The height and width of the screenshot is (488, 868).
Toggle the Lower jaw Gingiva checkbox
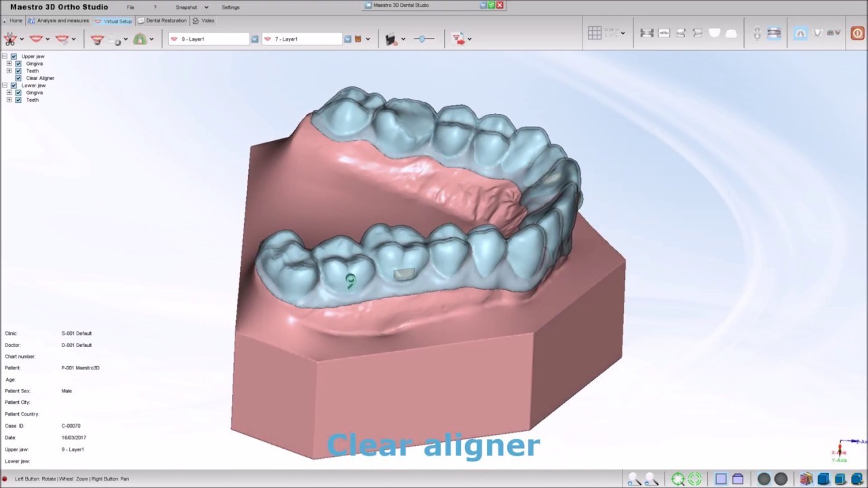pyautogui.click(x=18, y=92)
